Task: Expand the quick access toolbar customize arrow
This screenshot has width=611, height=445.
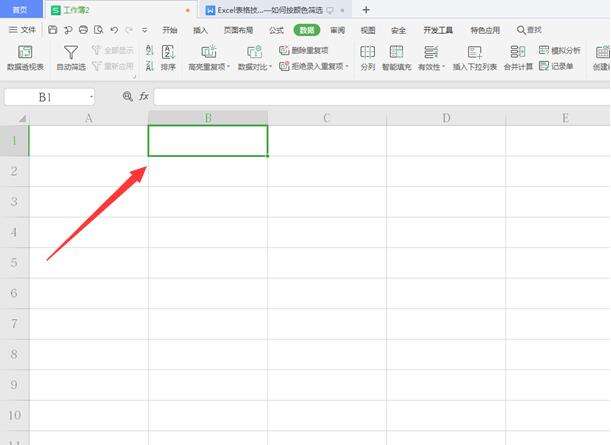Action: [x=145, y=30]
